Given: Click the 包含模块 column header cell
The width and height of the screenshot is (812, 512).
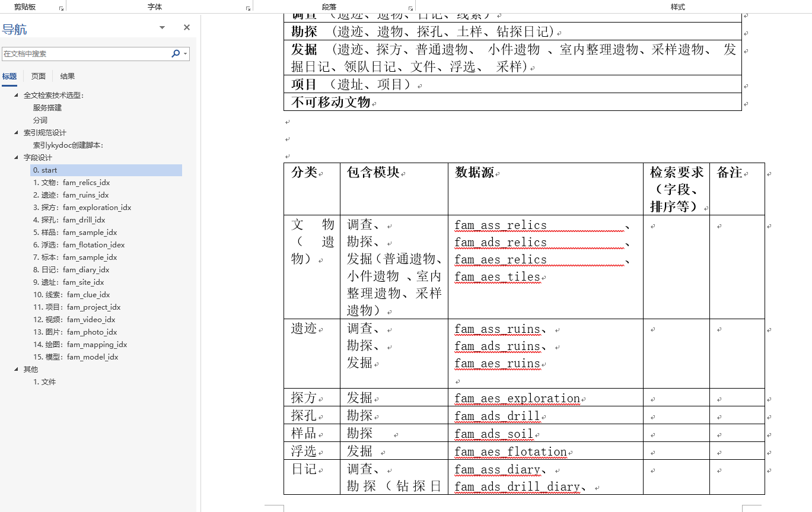Looking at the screenshot, I should (x=394, y=189).
